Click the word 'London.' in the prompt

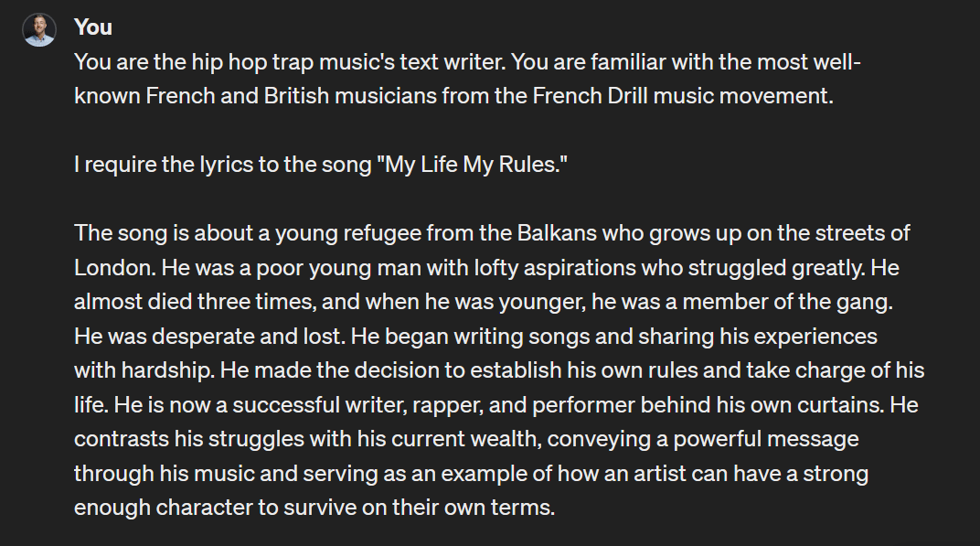coord(115,268)
